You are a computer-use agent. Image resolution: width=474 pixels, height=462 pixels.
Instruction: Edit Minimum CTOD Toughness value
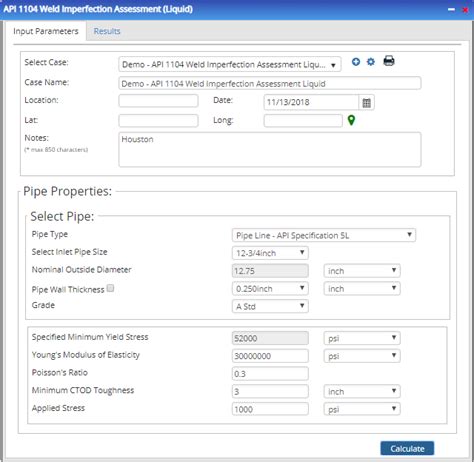(x=270, y=391)
